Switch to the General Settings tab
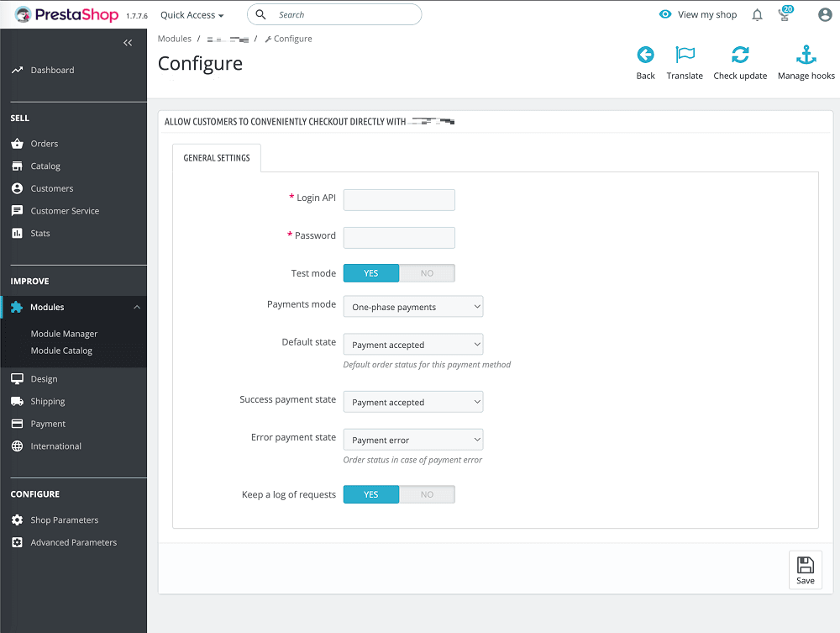840x633 pixels. 216,157
